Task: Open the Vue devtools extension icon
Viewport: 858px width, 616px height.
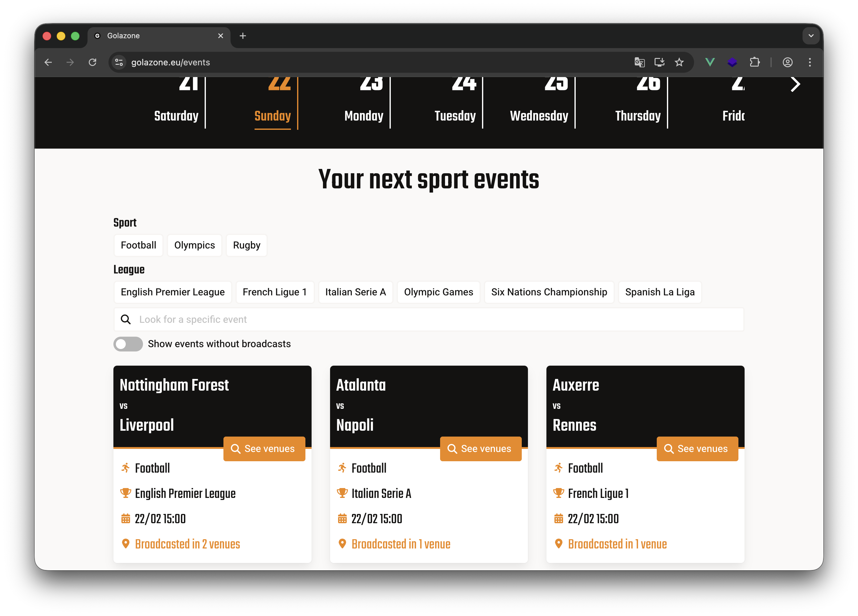Action: pyautogui.click(x=710, y=62)
